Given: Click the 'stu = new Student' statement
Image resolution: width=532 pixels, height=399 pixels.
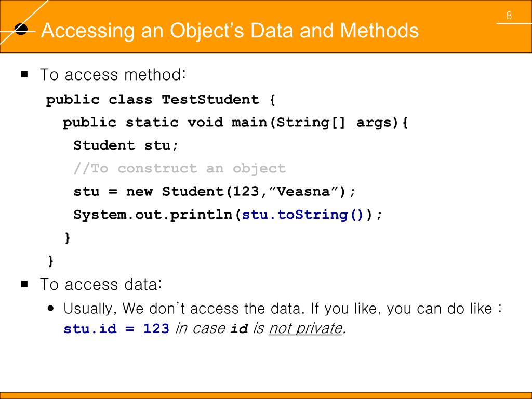Looking at the screenshot, I should pos(215,192).
